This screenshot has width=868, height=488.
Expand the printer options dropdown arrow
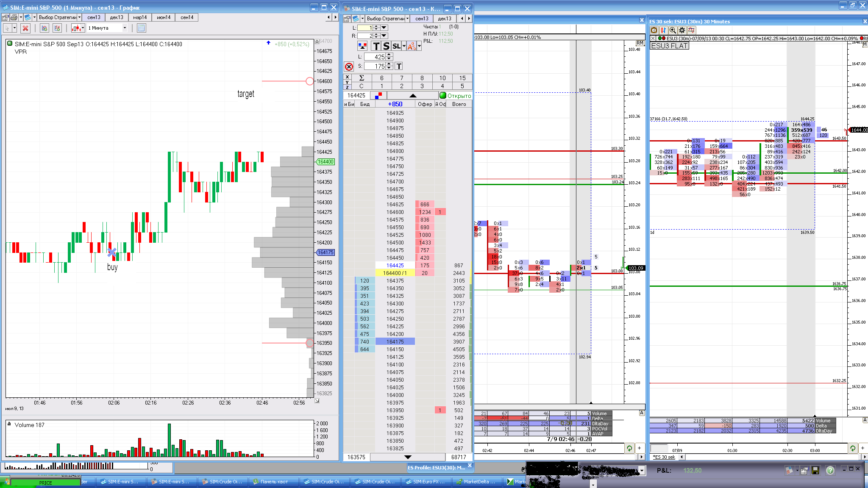[x=20, y=17]
